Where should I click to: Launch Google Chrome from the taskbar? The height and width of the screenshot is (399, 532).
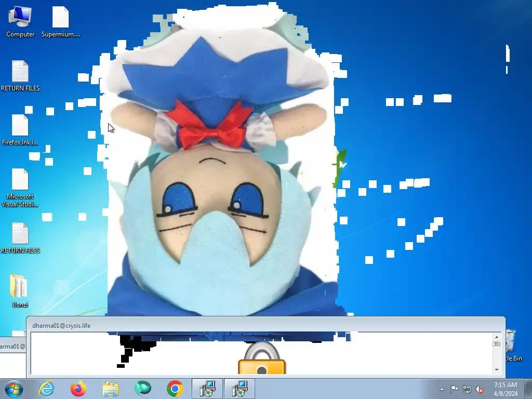(x=175, y=389)
